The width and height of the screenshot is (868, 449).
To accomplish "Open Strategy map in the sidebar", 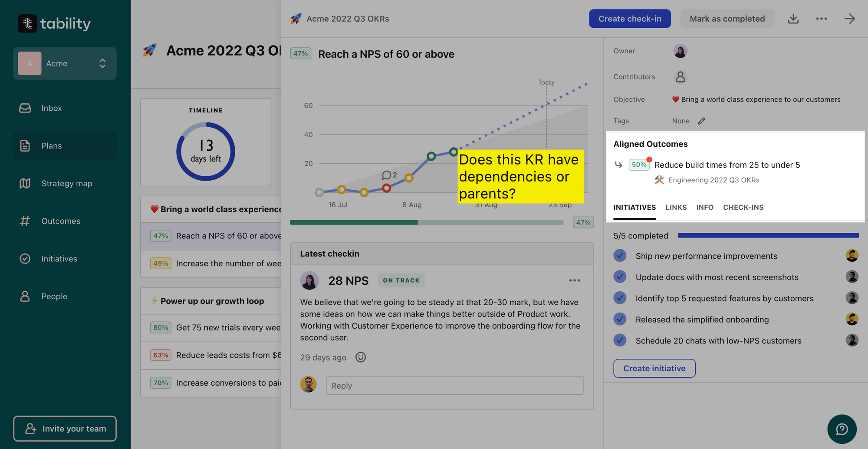I will click(x=65, y=183).
